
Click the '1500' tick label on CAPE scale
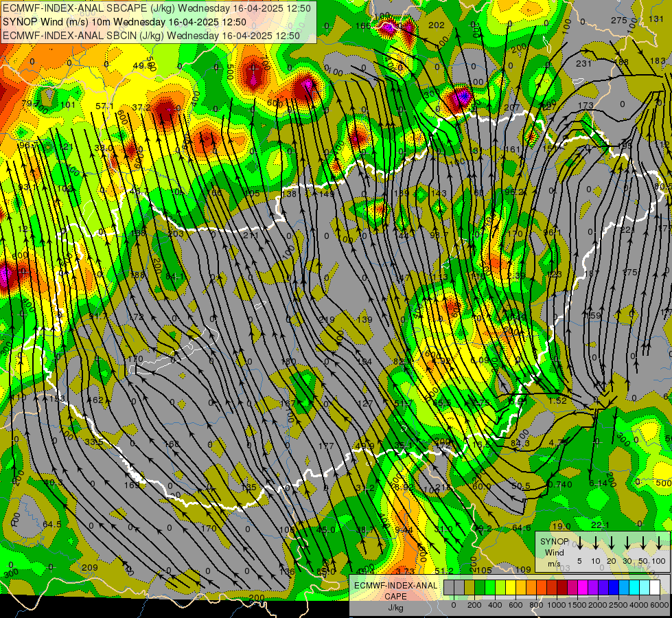click(x=577, y=605)
